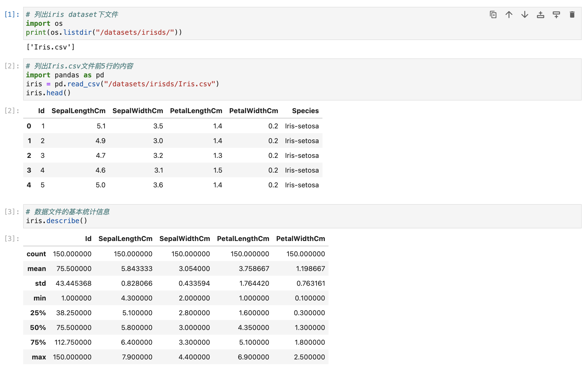
Task: Click the max row label in the statistics table
Action: point(39,357)
